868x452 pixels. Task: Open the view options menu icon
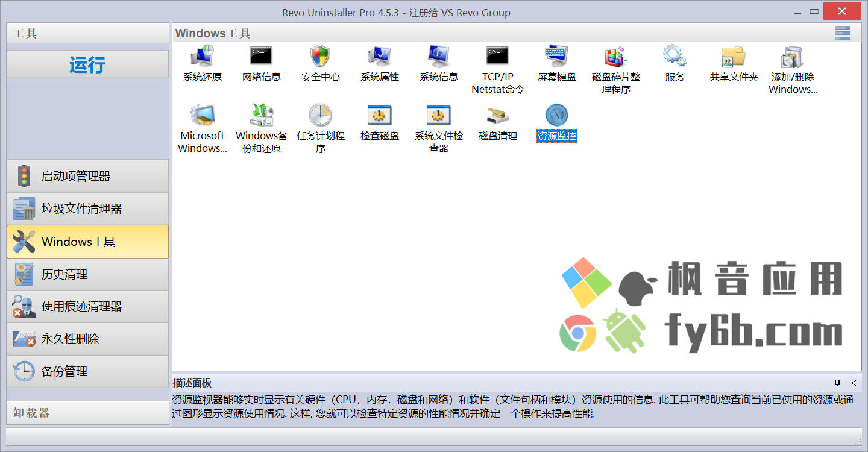tap(843, 33)
